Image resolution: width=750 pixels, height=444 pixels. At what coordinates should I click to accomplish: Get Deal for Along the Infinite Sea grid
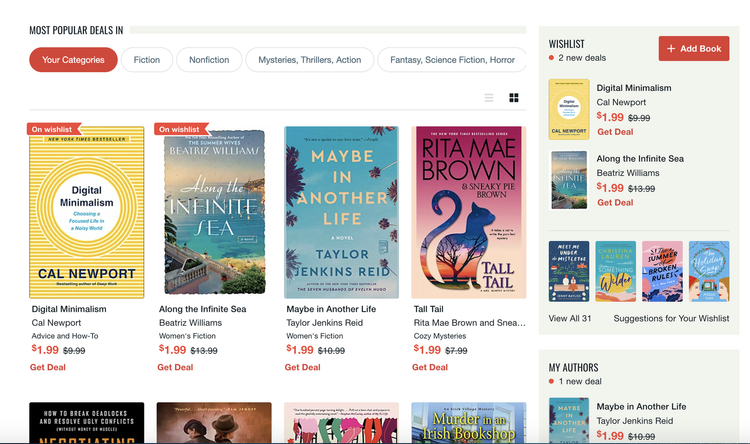175,367
